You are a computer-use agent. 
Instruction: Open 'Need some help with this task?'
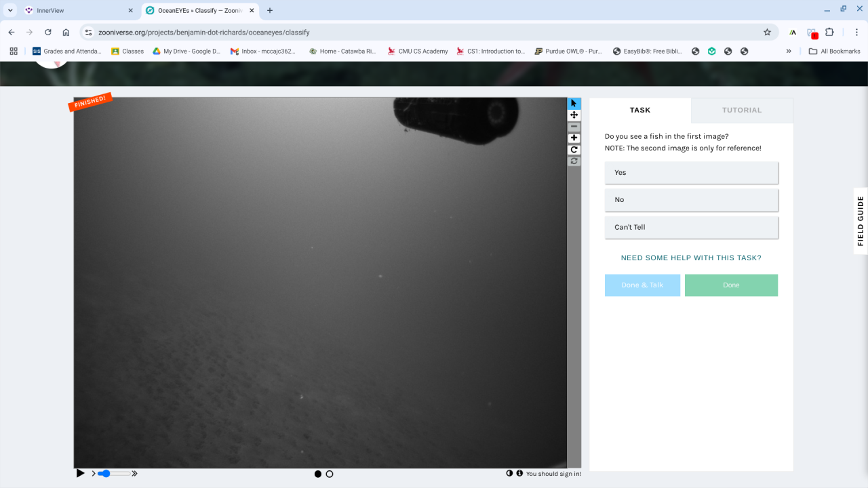click(691, 258)
